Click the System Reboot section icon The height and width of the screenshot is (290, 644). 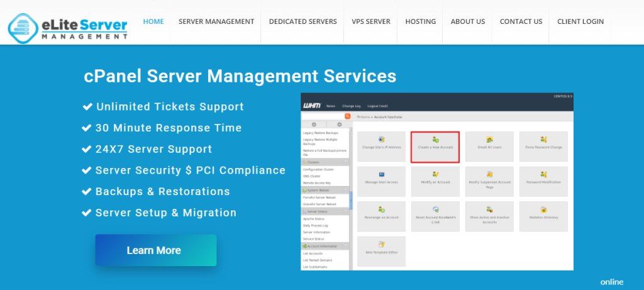click(x=305, y=190)
